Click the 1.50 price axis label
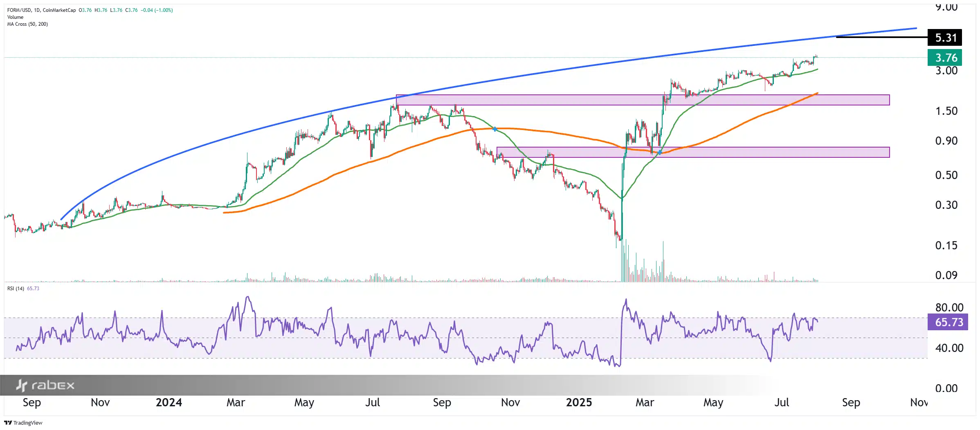Viewport: 980px width, 430px height. 946,111
